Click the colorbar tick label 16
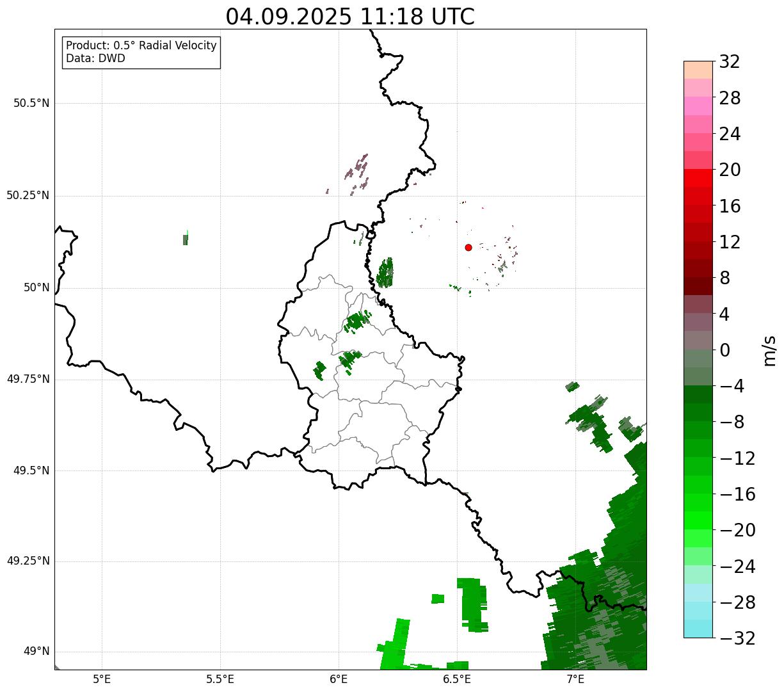784x692 pixels. coord(730,206)
